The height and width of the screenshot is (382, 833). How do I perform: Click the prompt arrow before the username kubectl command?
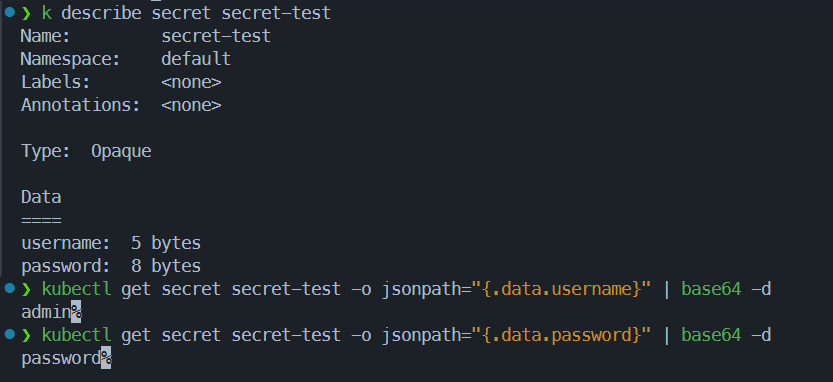(27, 290)
